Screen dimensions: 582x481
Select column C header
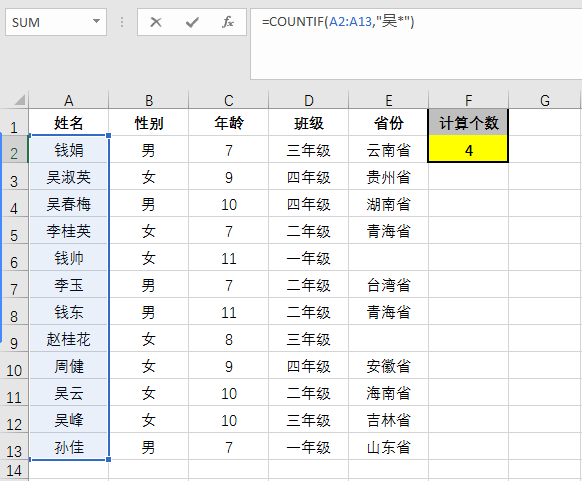[x=229, y=100]
